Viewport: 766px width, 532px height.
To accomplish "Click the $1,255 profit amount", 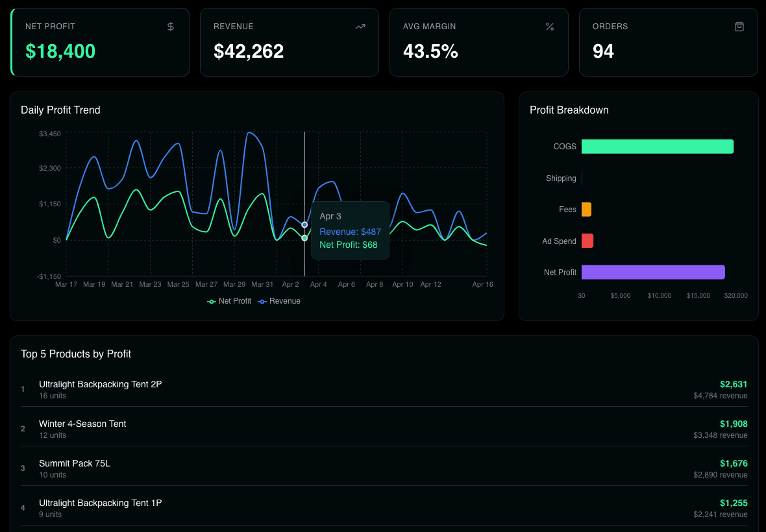I will pyautogui.click(x=734, y=503).
